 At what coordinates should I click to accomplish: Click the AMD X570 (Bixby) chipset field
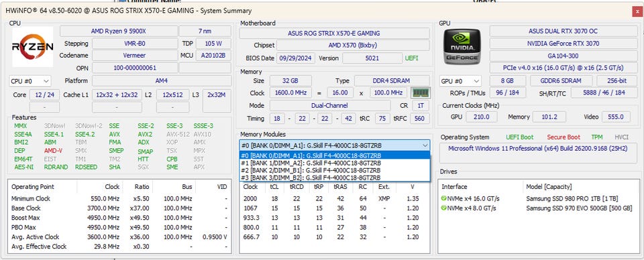pyautogui.click(x=353, y=45)
